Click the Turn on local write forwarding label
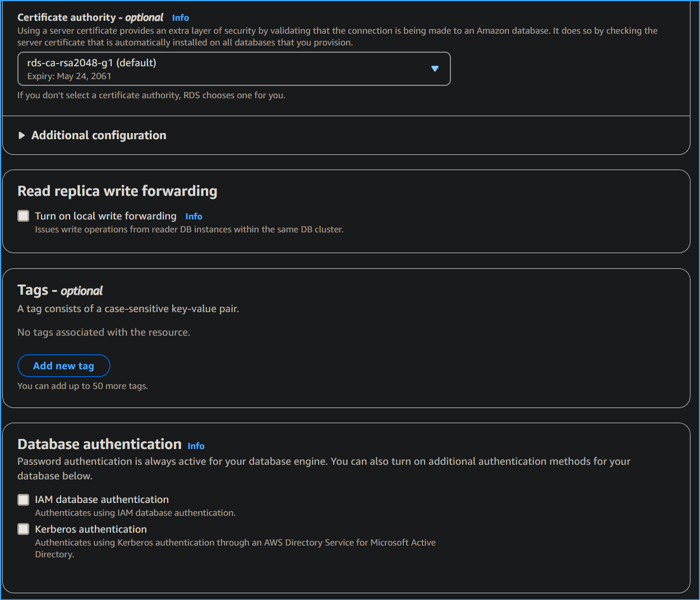 [x=105, y=216]
